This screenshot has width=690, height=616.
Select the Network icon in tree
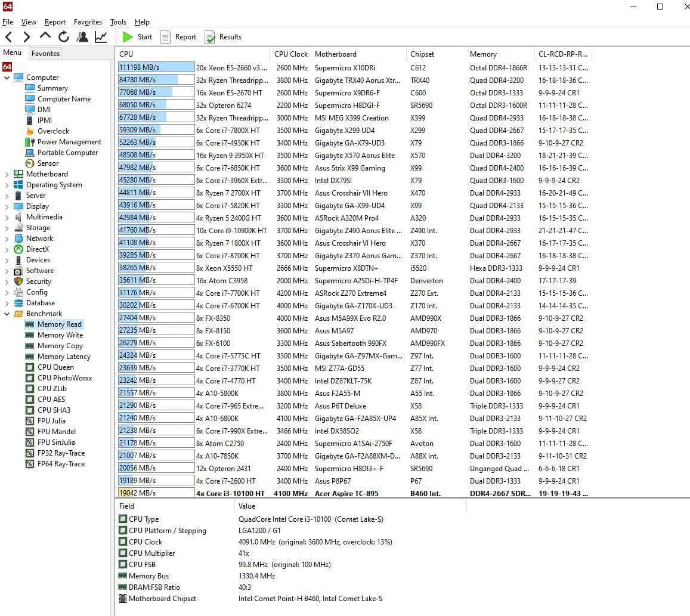18,239
